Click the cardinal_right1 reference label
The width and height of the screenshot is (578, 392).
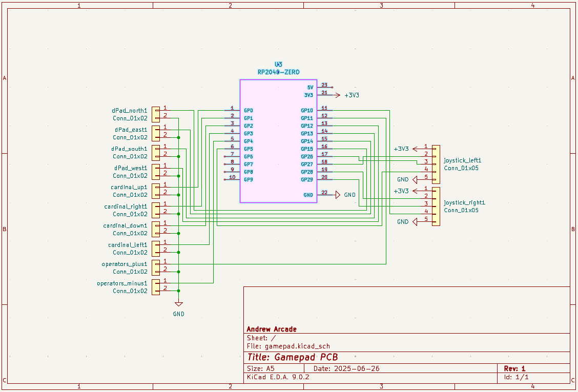tap(126, 206)
